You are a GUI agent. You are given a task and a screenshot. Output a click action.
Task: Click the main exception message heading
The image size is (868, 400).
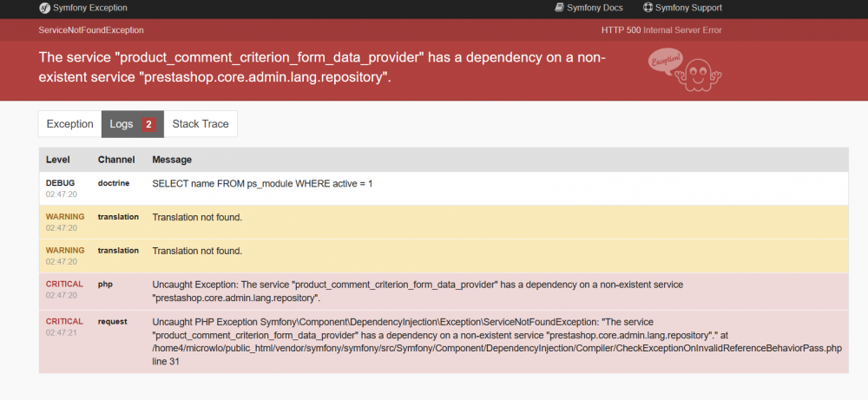(x=322, y=67)
